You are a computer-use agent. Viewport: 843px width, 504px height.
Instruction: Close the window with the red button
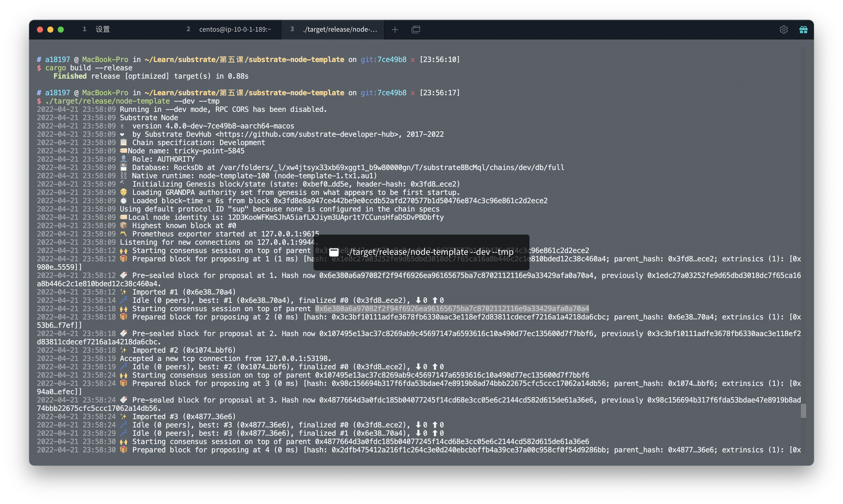pos(40,30)
